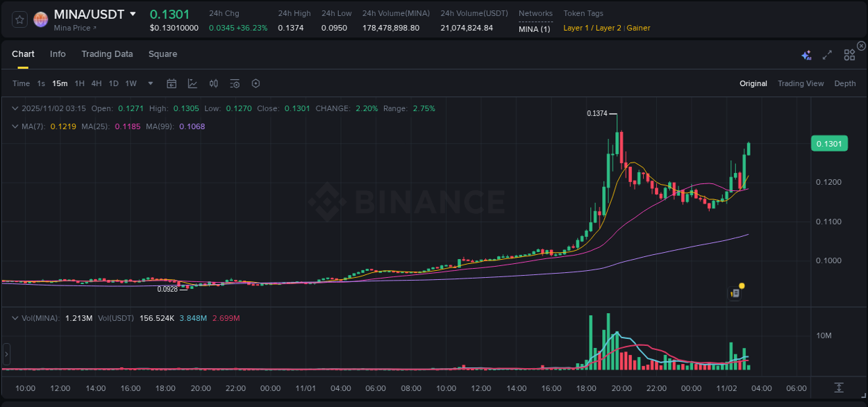
Task: Open the chart style selector icon
Action: pyautogui.click(x=192, y=83)
